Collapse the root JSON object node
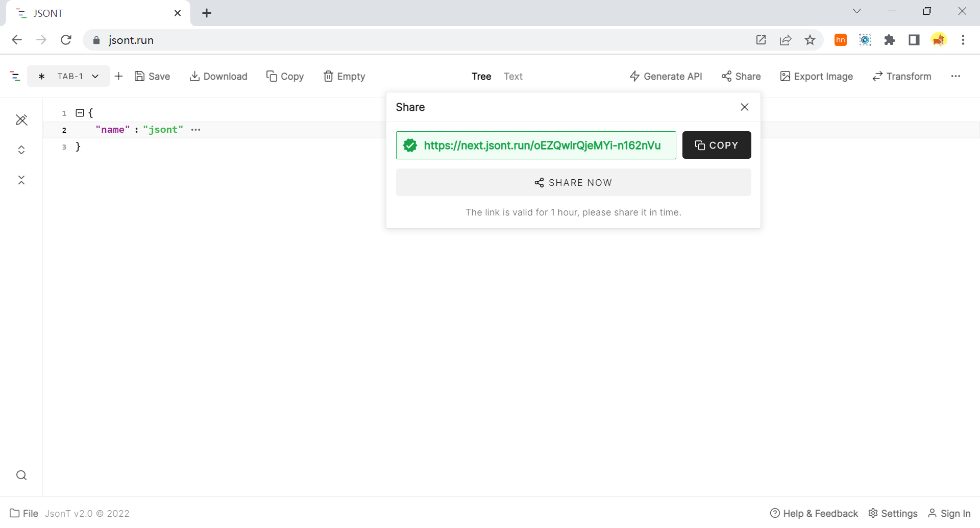 click(x=80, y=113)
